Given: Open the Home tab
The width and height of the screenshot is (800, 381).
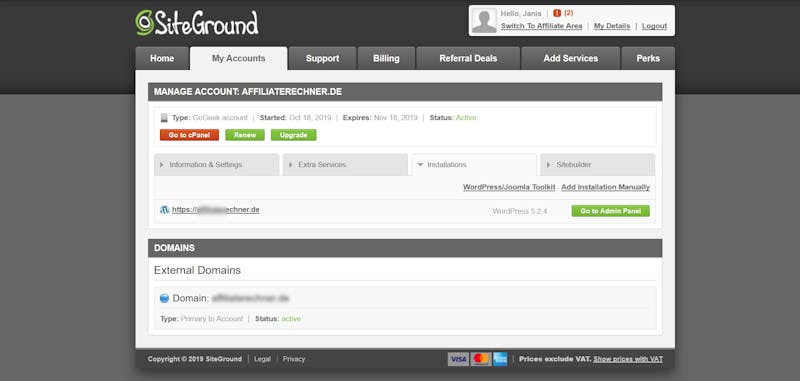Looking at the screenshot, I should tap(162, 58).
